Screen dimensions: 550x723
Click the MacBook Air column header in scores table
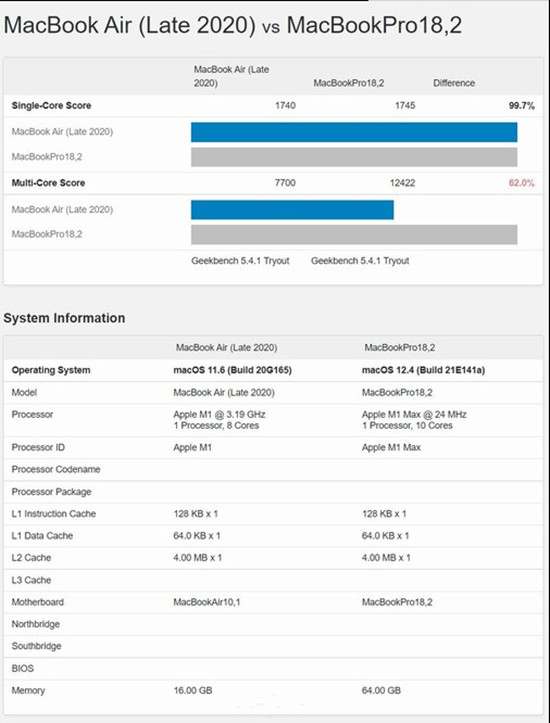231,77
